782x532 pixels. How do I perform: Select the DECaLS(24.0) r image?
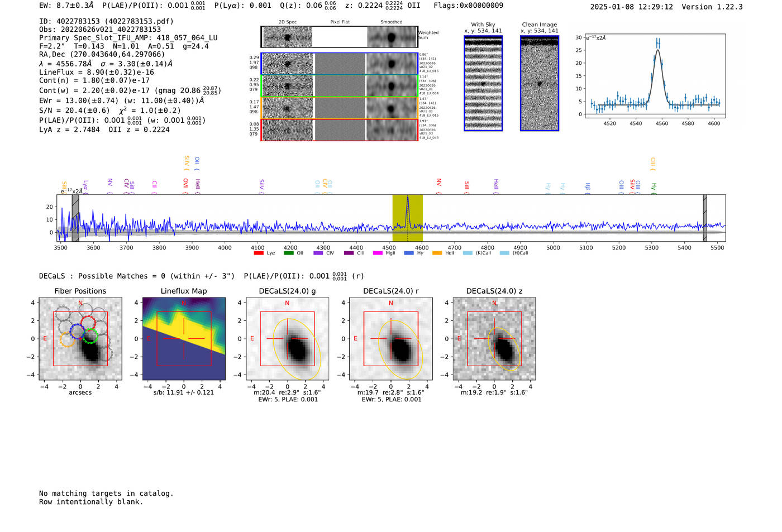click(391, 338)
